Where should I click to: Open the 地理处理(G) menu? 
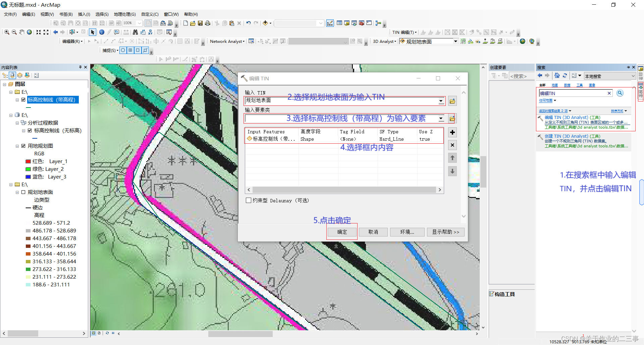coord(124,14)
